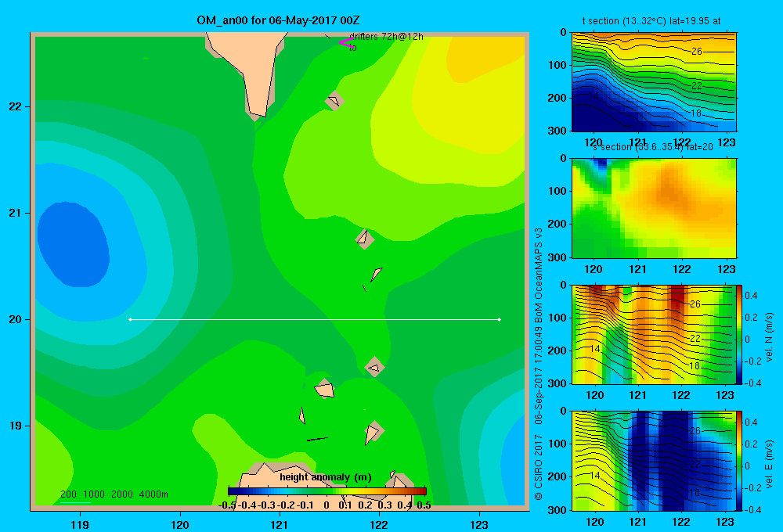Click latitude label '22' on main map
The image size is (783, 532).
click(16, 106)
